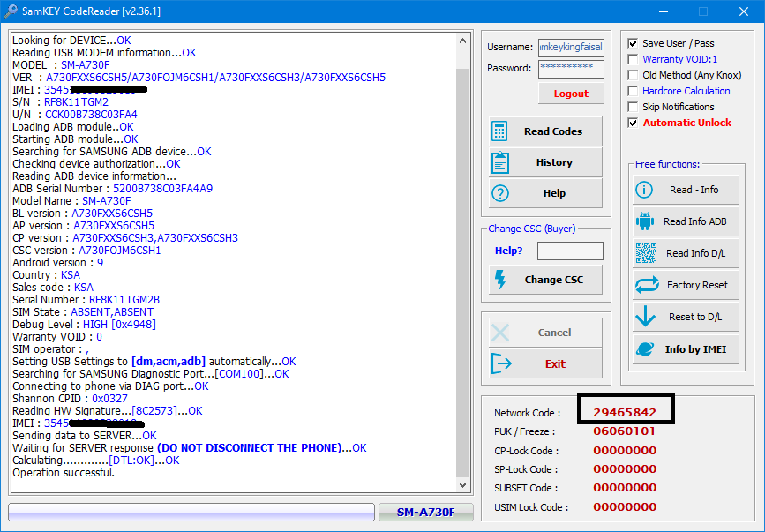Click the QR code icon on Read Info D/L

pos(646,253)
